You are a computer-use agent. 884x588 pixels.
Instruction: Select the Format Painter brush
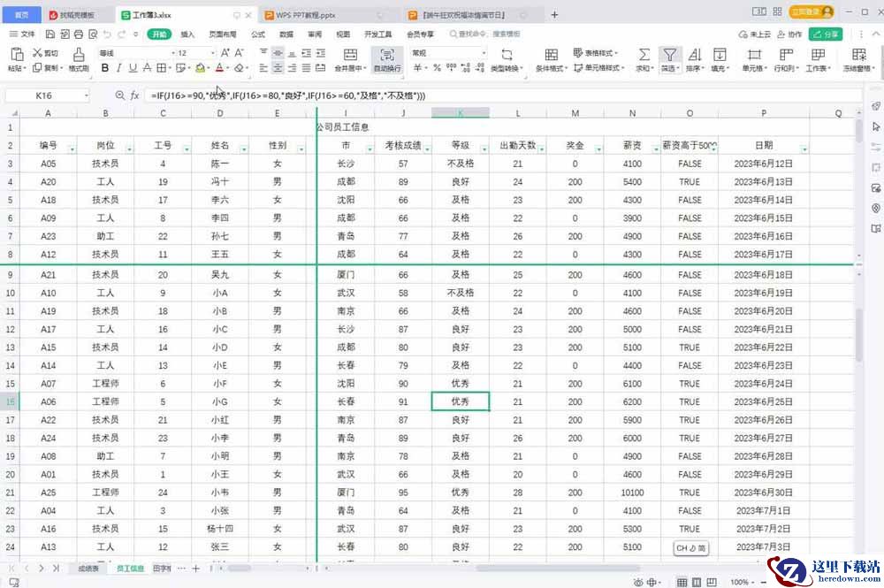tap(79, 55)
